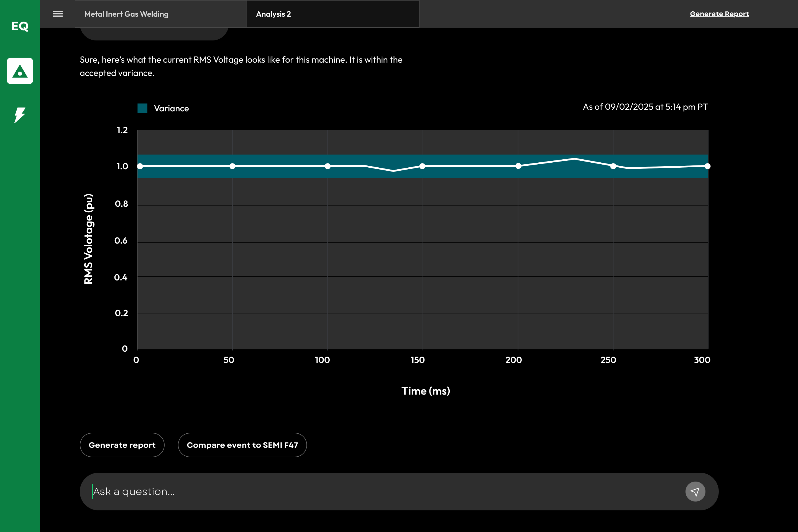Image resolution: width=798 pixels, height=532 pixels.
Task: Click the Variance legend color swatch
Action: pyautogui.click(x=142, y=109)
